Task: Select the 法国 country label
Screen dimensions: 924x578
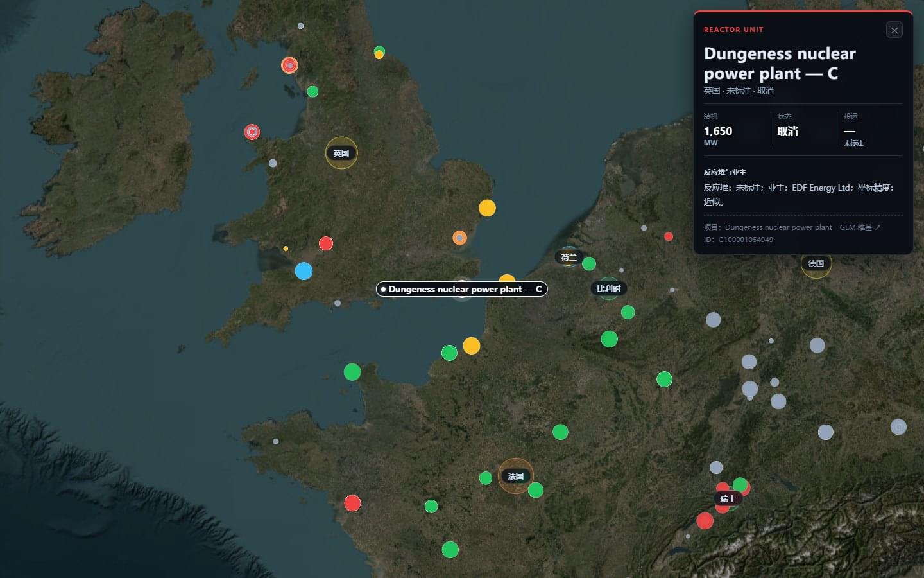Action: (516, 476)
